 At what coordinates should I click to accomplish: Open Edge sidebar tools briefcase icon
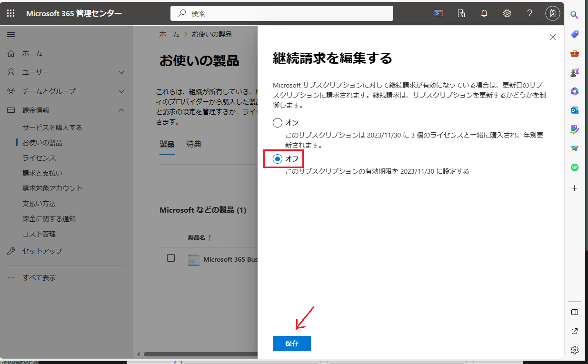(x=575, y=53)
